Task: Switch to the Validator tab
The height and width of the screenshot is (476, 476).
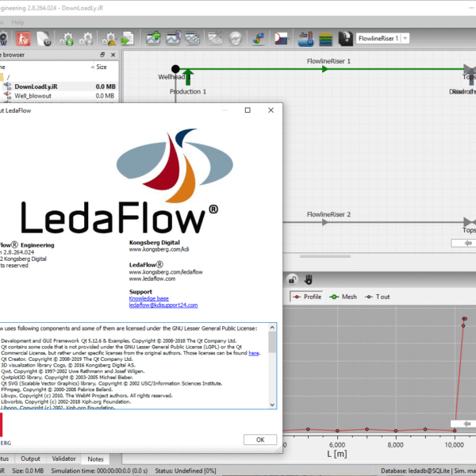Action: tap(63, 459)
